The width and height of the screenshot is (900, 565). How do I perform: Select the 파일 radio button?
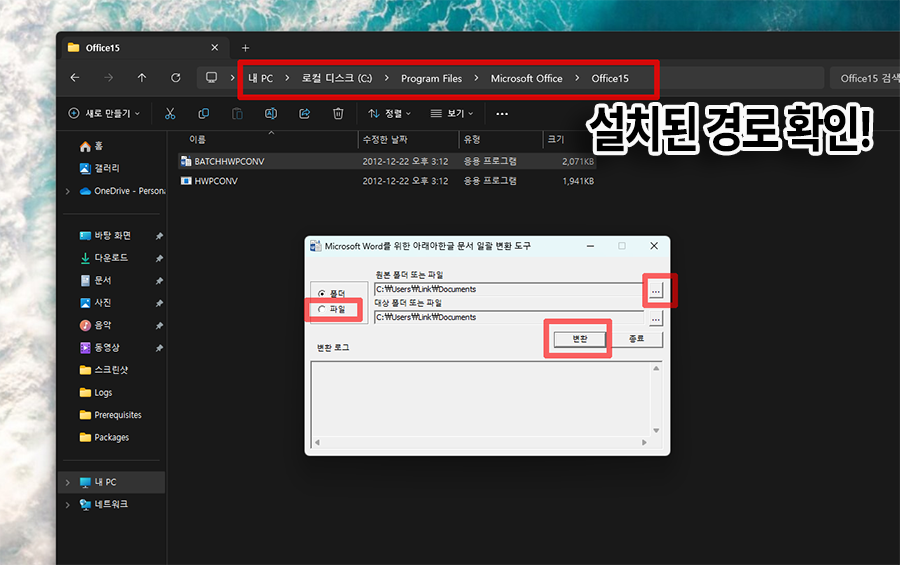[x=332, y=309]
